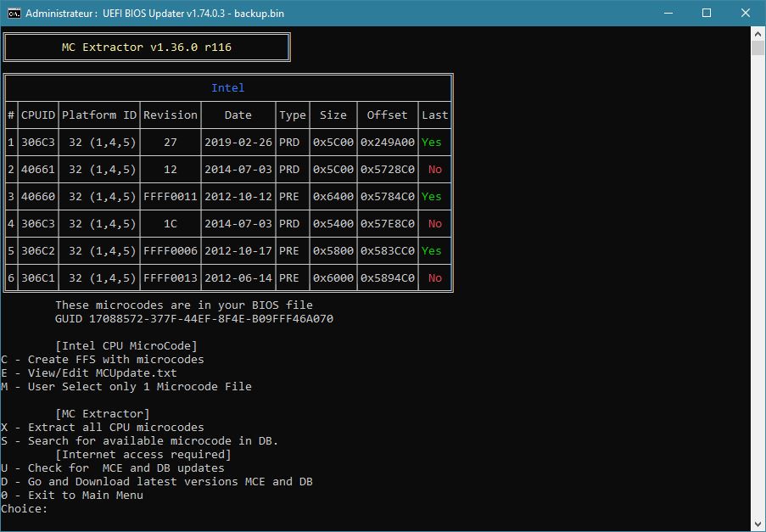Click 'U - Check for MCE and DB updates'
This screenshot has height=532, width=766.
click(x=113, y=468)
